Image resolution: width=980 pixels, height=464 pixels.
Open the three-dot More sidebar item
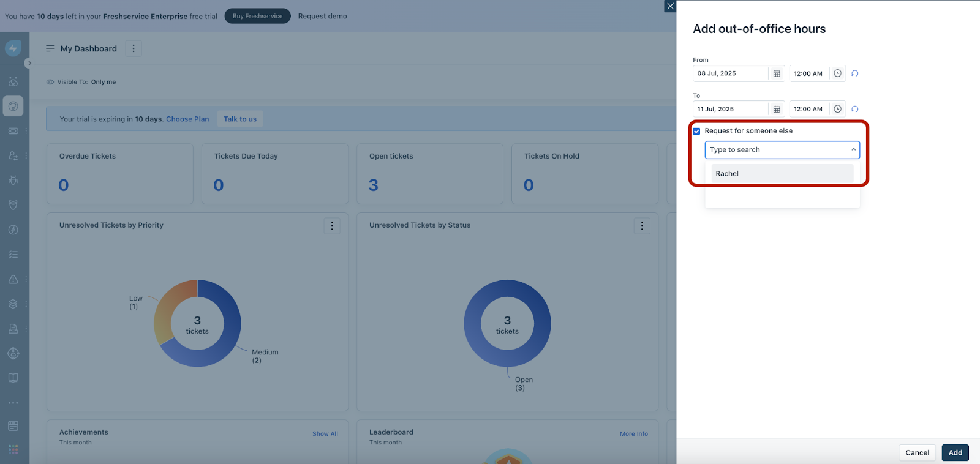(x=13, y=403)
